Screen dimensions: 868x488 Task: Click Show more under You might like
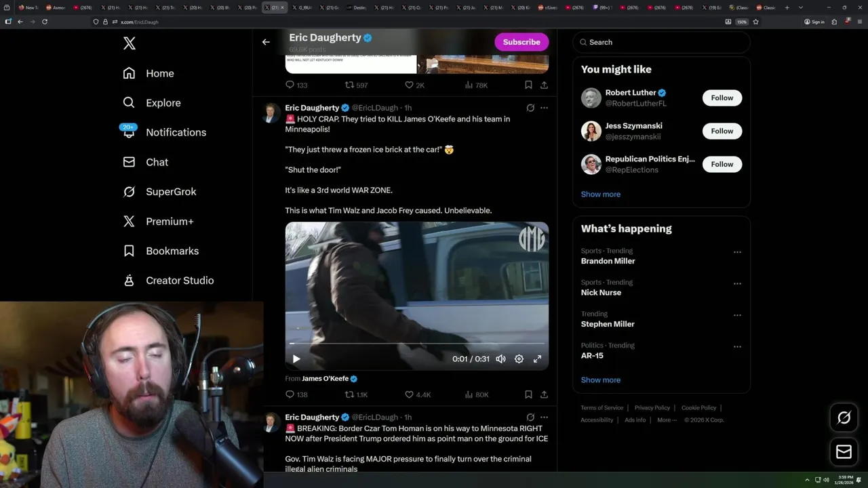(x=601, y=194)
